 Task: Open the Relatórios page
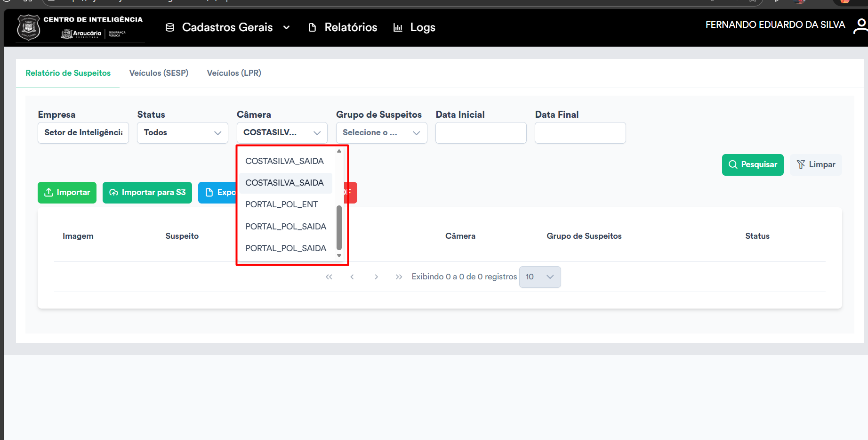[x=343, y=27]
